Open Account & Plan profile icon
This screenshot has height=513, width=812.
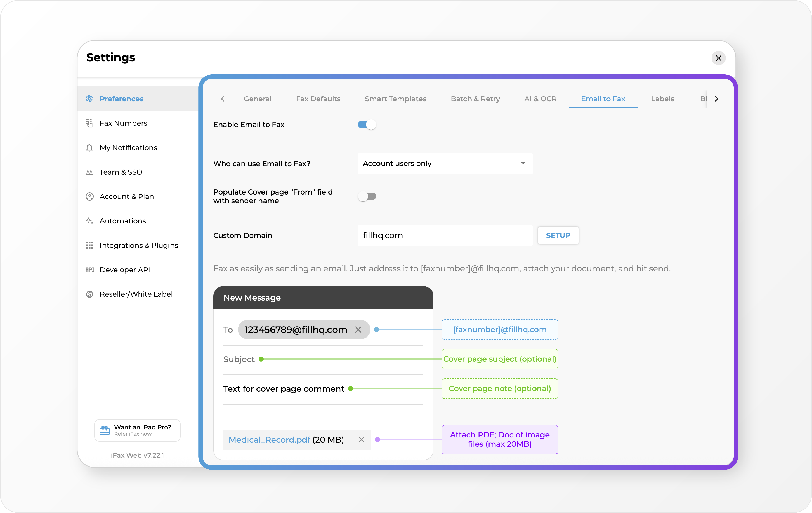(x=89, y=196)
